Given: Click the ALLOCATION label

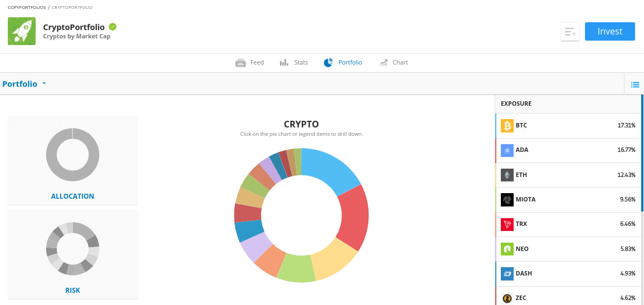Looking at the screenshot, I should click(72, 196).
